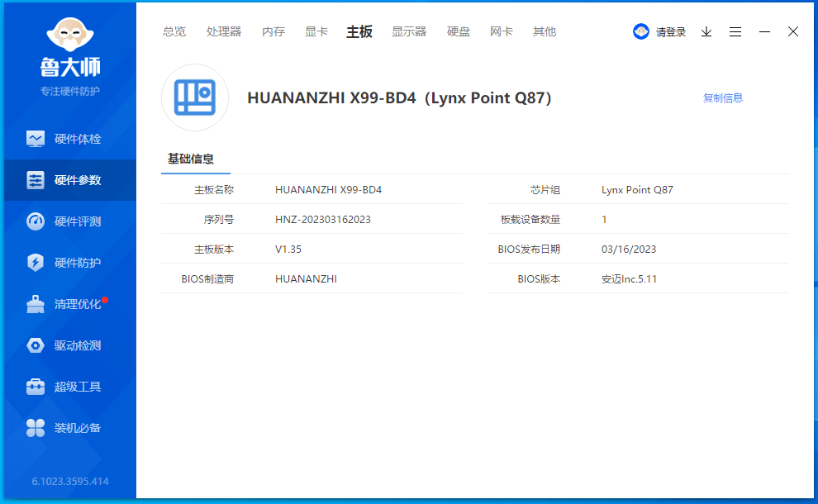
Task: Open 硬件评测 benchmark gauge icon
Action: 36,221
